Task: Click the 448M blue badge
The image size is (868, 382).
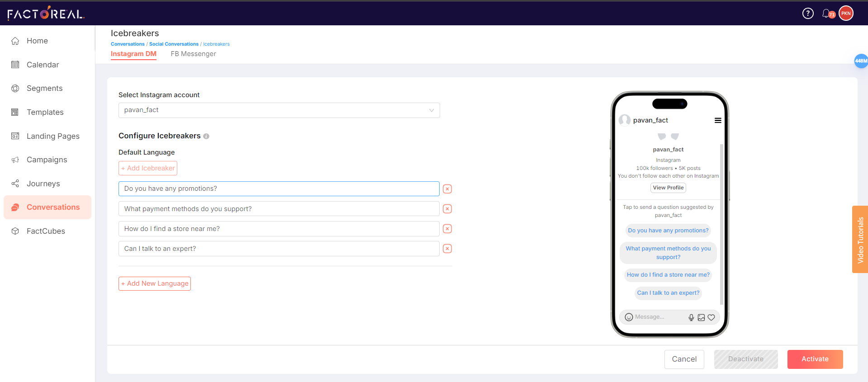Action: (x=861, y=61)
